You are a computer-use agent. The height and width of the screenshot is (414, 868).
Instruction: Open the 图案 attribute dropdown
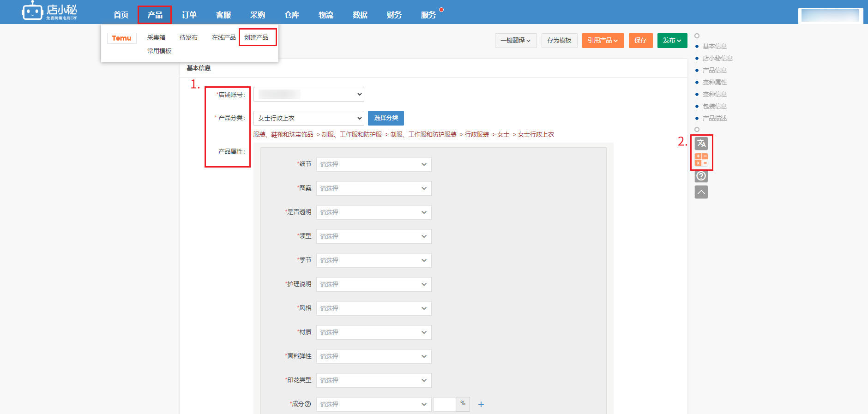pos(374,188)
